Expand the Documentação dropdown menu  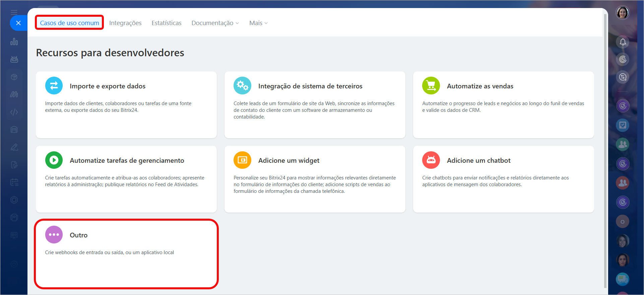(x=215, y=23)
